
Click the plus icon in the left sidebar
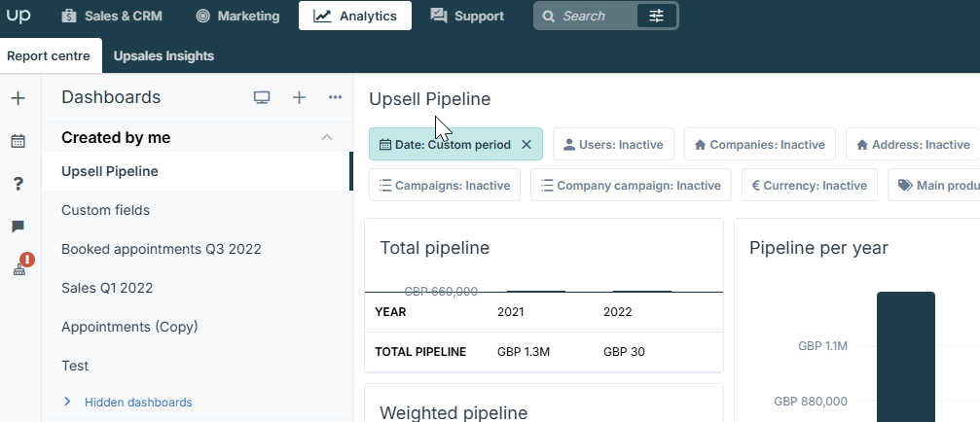click(x=18, y=98)
